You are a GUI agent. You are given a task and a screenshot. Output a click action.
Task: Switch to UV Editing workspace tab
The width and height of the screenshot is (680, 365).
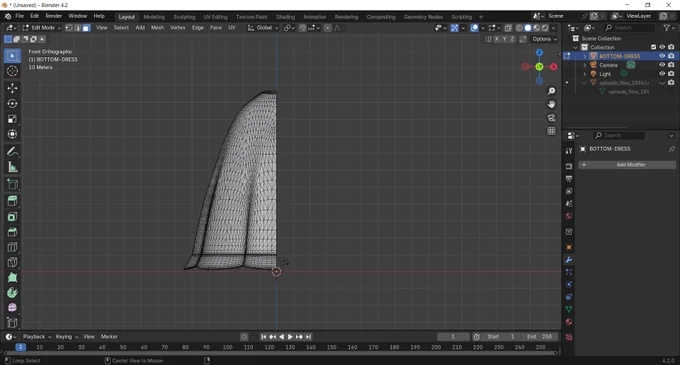coord(216,17)
